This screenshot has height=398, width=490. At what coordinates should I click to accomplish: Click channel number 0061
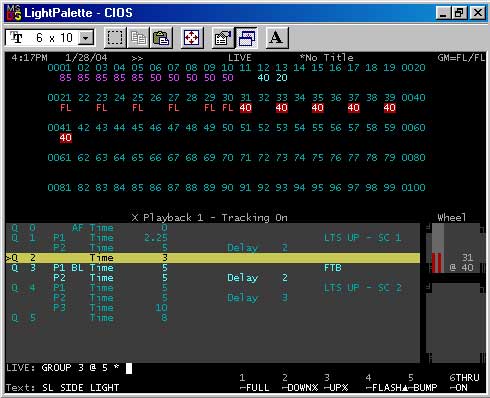[59, 158]
